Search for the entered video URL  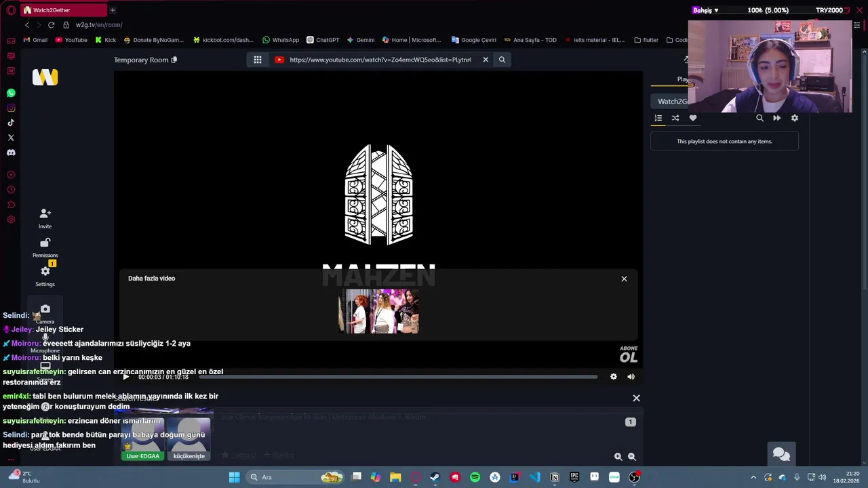(502, 60)
